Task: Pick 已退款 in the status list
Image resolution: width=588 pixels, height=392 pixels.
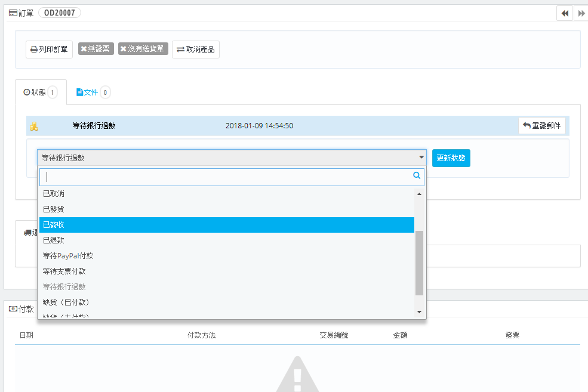Action: [x=227, y=240]
